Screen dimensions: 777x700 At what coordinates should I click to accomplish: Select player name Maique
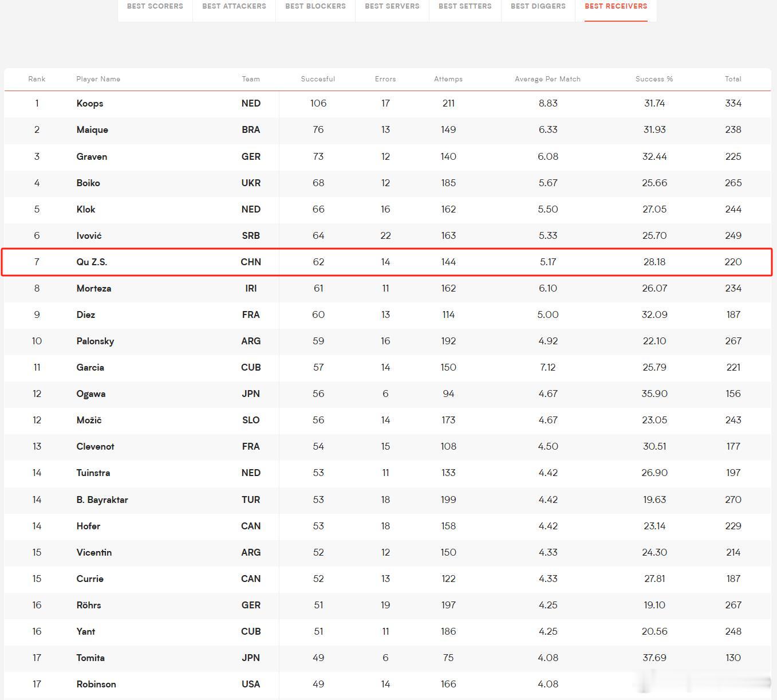tap(92, 130)
